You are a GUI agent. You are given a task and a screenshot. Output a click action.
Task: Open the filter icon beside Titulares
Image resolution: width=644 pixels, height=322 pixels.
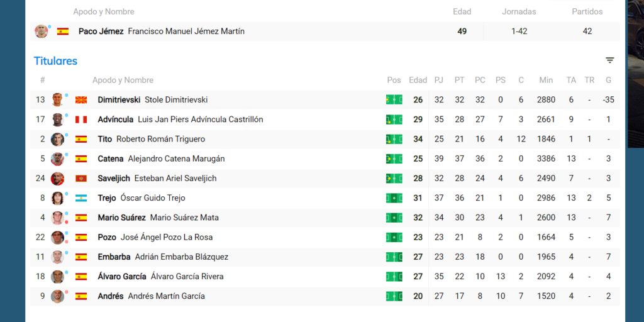point(609,60)
